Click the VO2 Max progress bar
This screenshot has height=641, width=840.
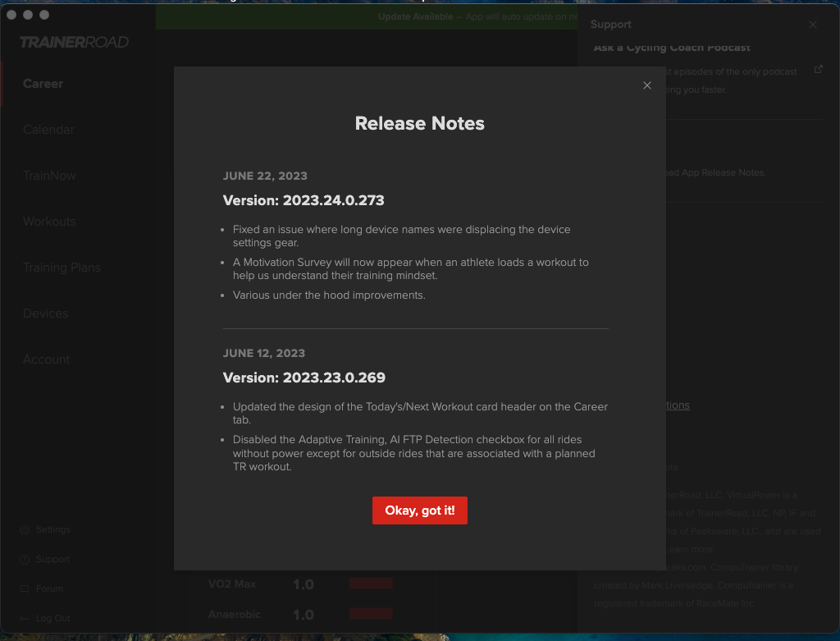[x=371, y=584]
